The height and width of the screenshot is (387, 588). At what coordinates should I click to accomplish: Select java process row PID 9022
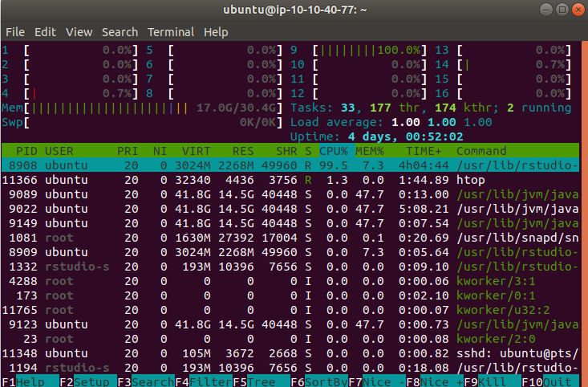click(x=290, y=209)
